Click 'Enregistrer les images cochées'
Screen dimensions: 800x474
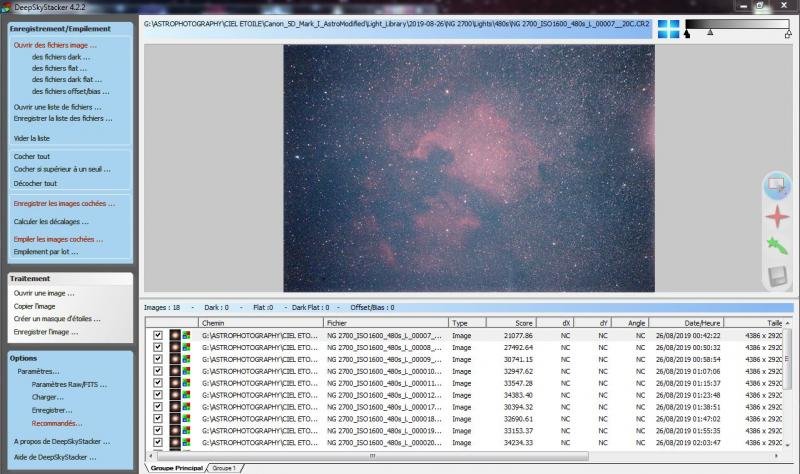pos(64,203)
